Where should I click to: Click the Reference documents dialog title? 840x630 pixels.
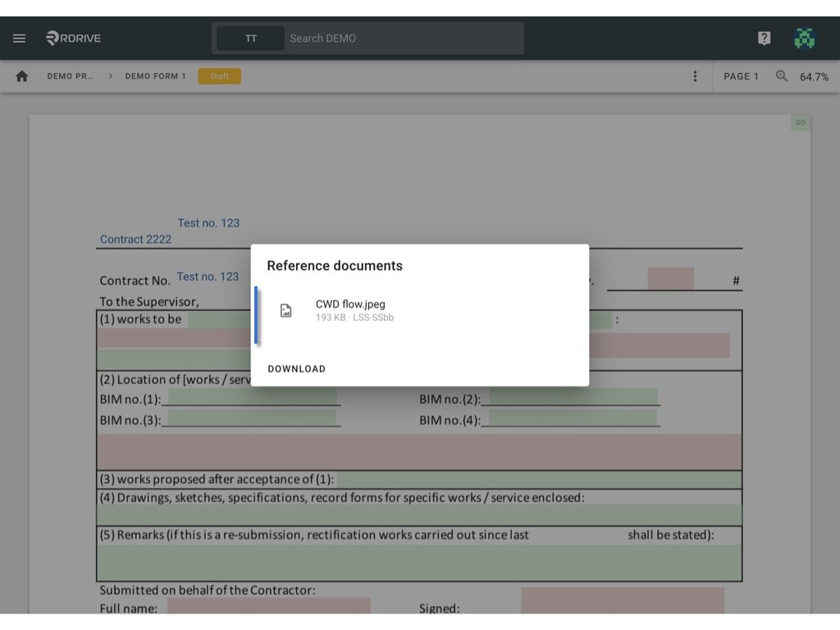[x=335, y=266]
